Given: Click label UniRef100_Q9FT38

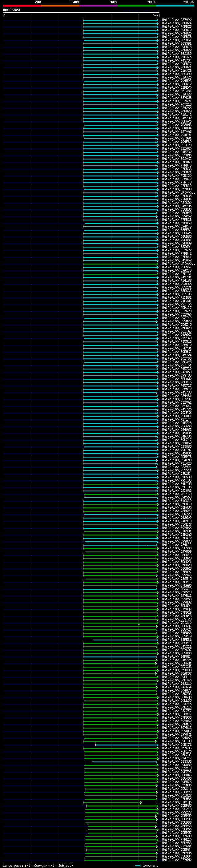Looking at the screenshot, I should [x=176, y=741].
